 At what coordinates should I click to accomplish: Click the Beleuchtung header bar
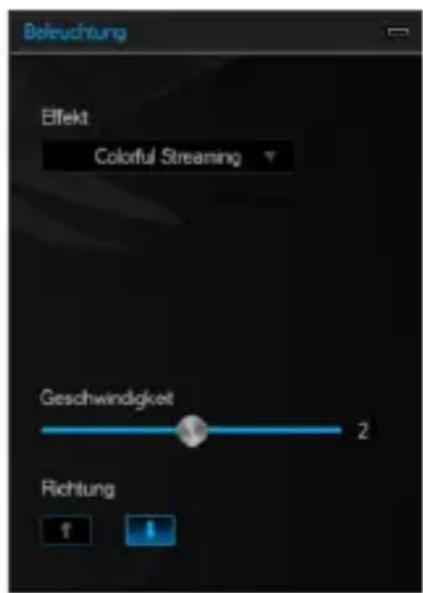coord(216,33)
